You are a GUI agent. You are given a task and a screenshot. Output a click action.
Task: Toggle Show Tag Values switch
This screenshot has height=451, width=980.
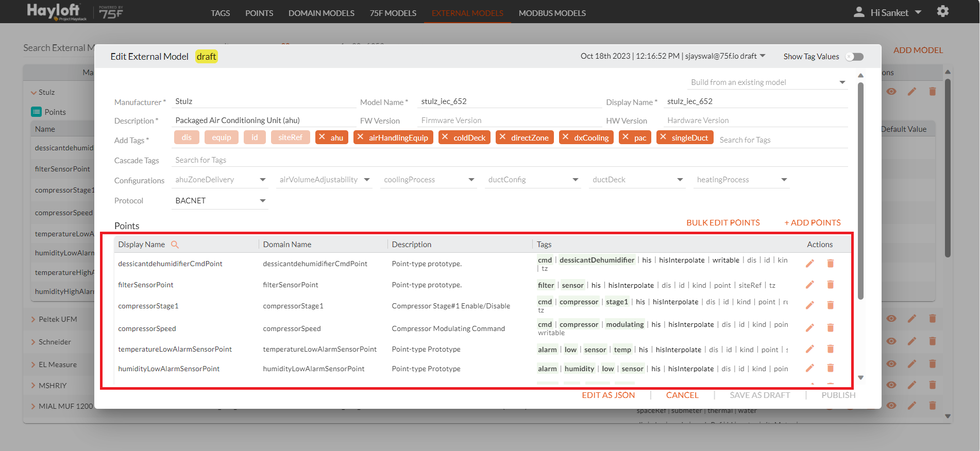pos(855,57)
